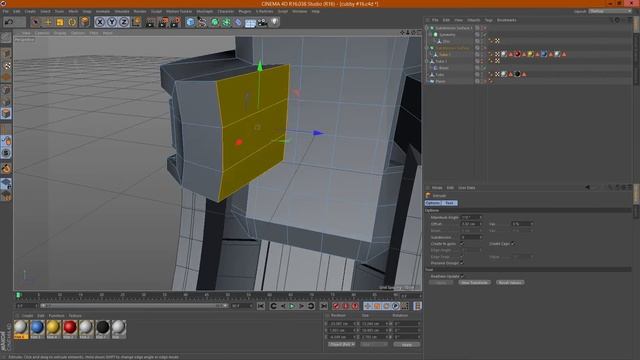Click the spline pen icon in the toolbar
This screenshot has width=640, height=360.
[x=202, y=22]
